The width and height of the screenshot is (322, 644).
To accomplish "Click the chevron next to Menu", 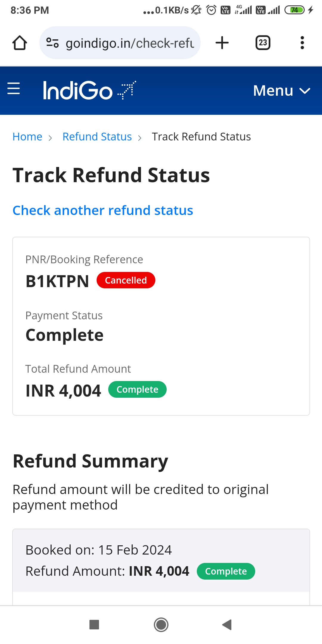I will click(305, 91).
